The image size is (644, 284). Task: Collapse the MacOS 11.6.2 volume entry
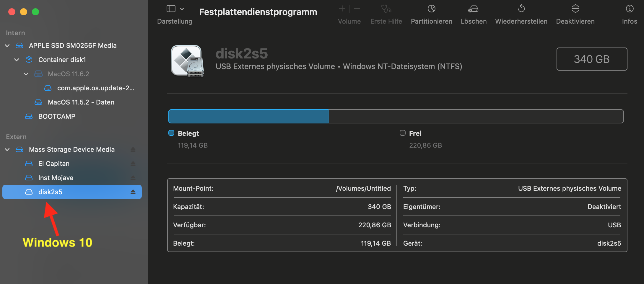point(26,74)
